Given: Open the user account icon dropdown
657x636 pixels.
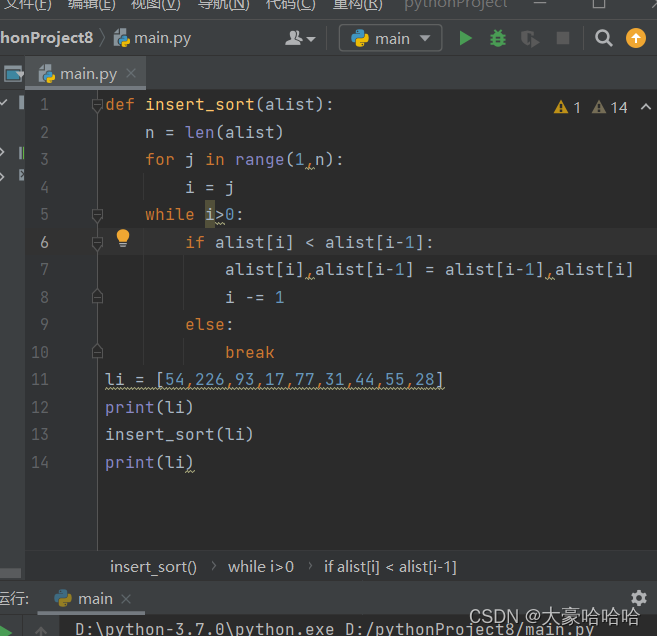Looking at the screenshot, I should 300,38.
